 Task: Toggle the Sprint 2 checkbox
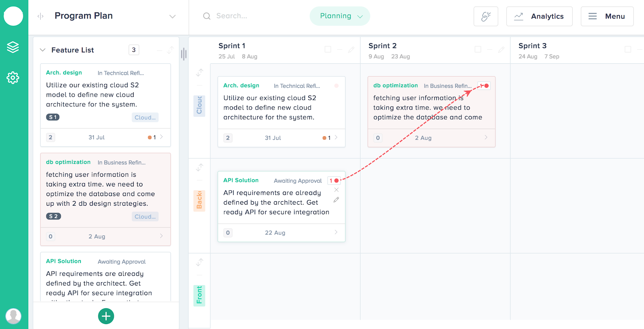(478, 49)
